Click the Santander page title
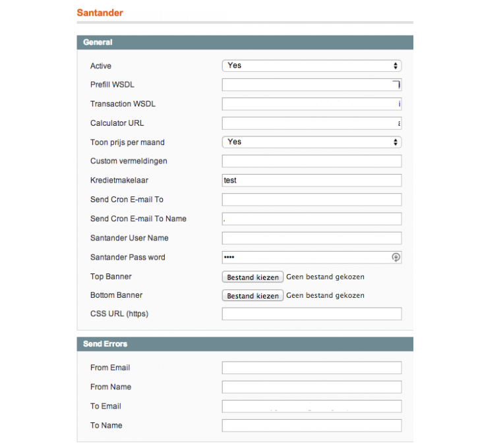 (100, 13)
